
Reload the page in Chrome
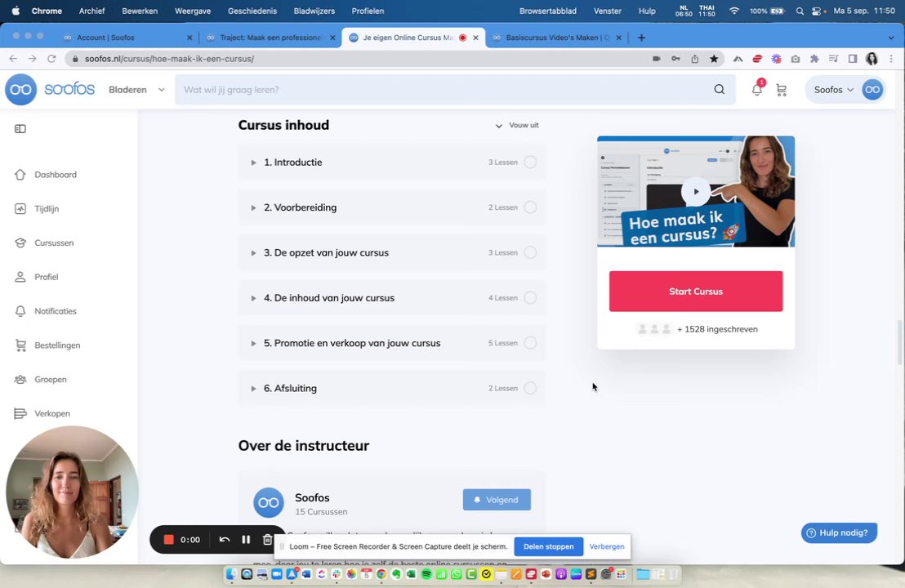pos(51,59)
